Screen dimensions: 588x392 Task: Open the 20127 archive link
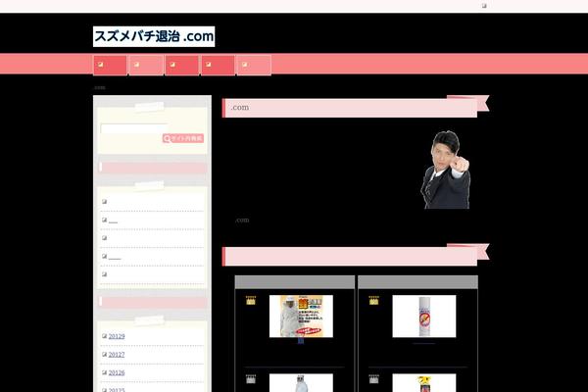coord(117,355)
